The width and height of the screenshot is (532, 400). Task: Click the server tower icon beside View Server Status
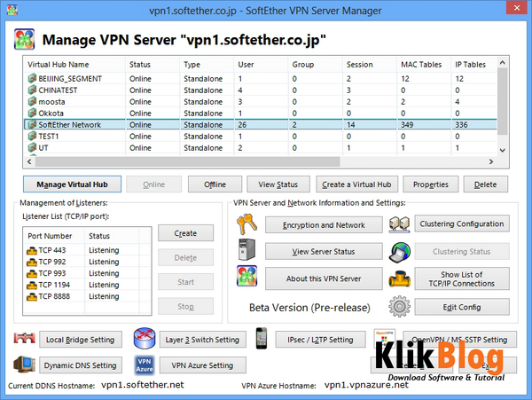[x=247, y=249]
